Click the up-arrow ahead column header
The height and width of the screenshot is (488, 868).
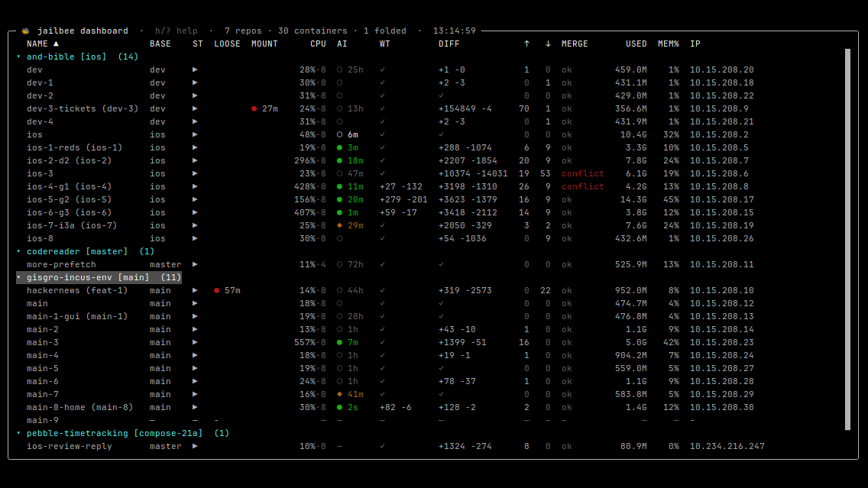click(x=526, y=44)
